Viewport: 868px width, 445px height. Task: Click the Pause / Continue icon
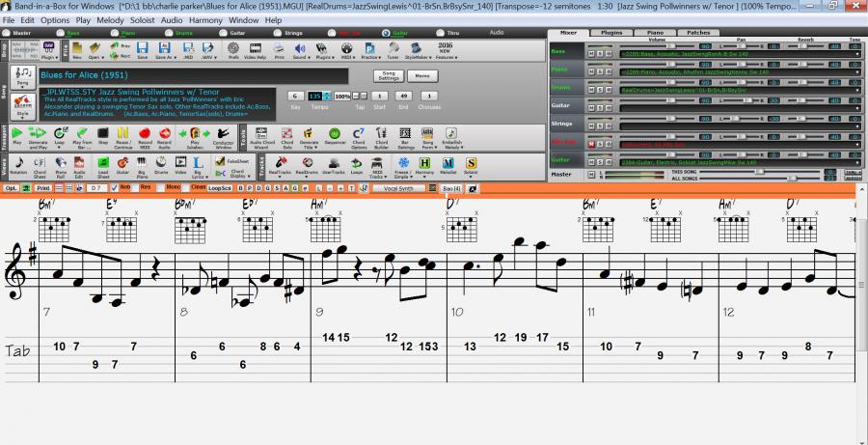pyautogui.click(x=122, y=136)
